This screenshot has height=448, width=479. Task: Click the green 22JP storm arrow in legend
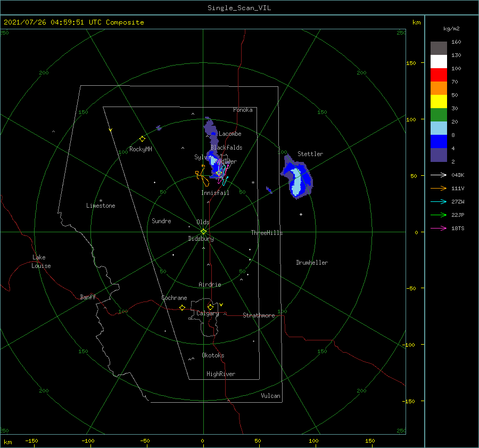(x=439, y=215)
